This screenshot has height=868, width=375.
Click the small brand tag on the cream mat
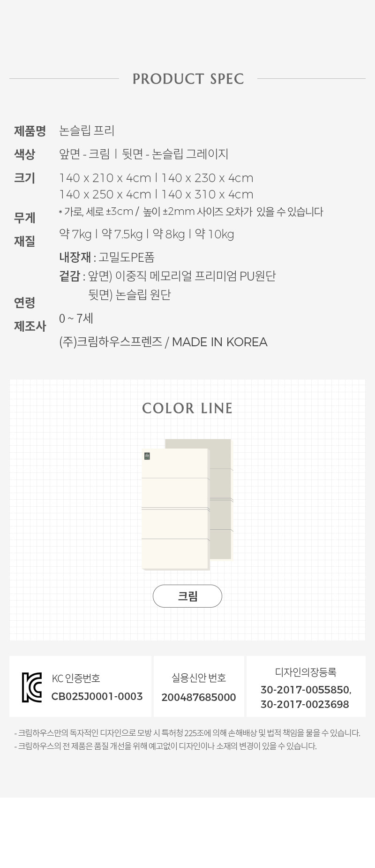[x=147, y=456]
